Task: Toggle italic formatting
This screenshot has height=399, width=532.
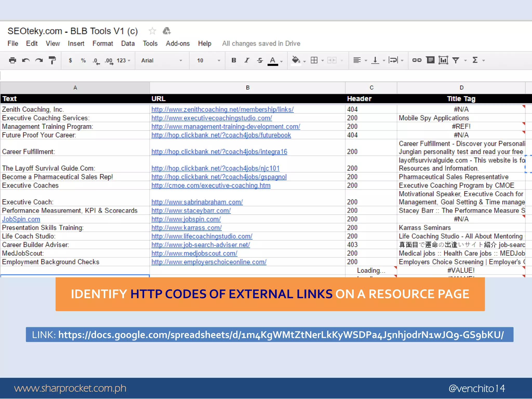Action: coord(247,60)
